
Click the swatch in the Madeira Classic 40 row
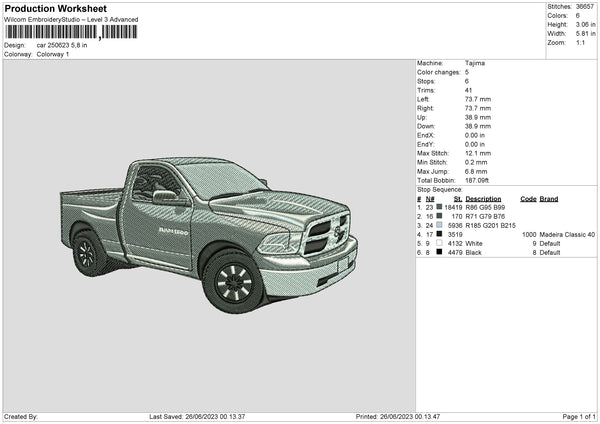[x=439, y=234]
